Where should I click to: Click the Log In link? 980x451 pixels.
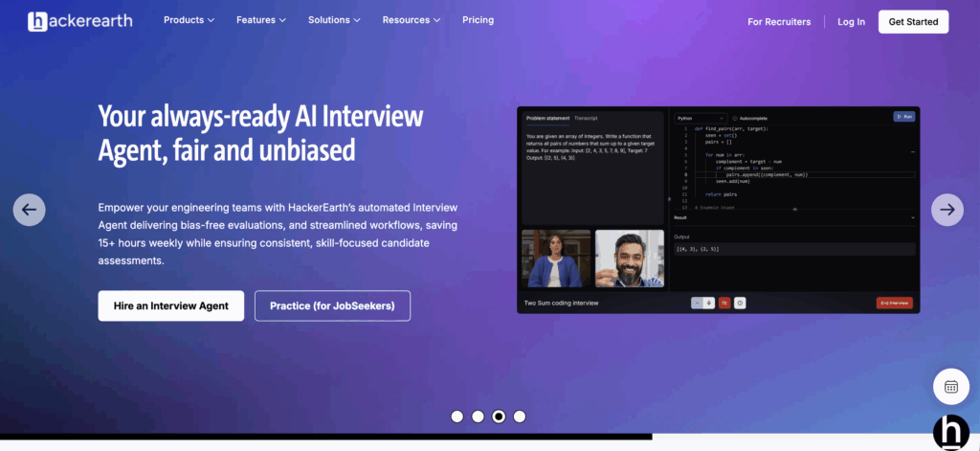(851, 22)
